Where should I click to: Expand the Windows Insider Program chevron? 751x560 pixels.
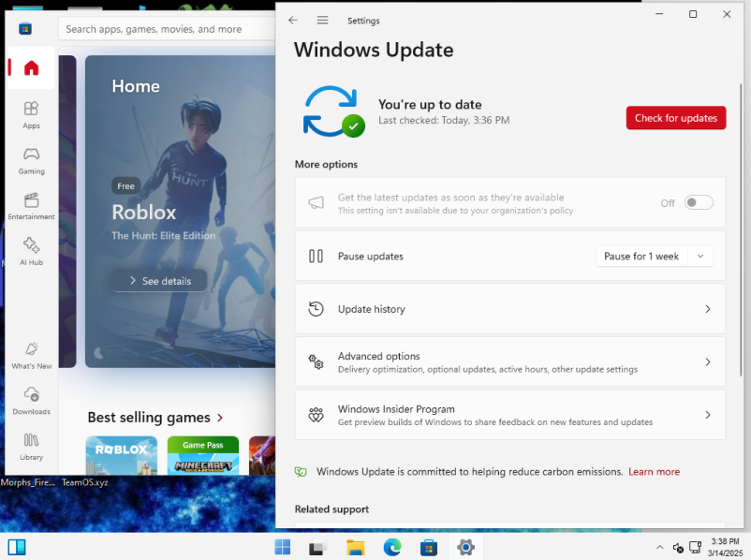pos(707,415)
